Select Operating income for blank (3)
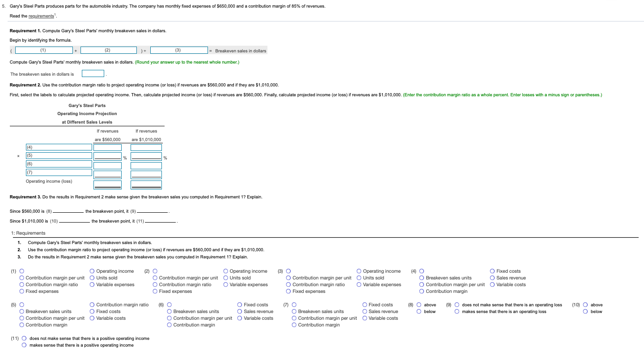Viewport: 644px width, 352px height. (358, 271)
